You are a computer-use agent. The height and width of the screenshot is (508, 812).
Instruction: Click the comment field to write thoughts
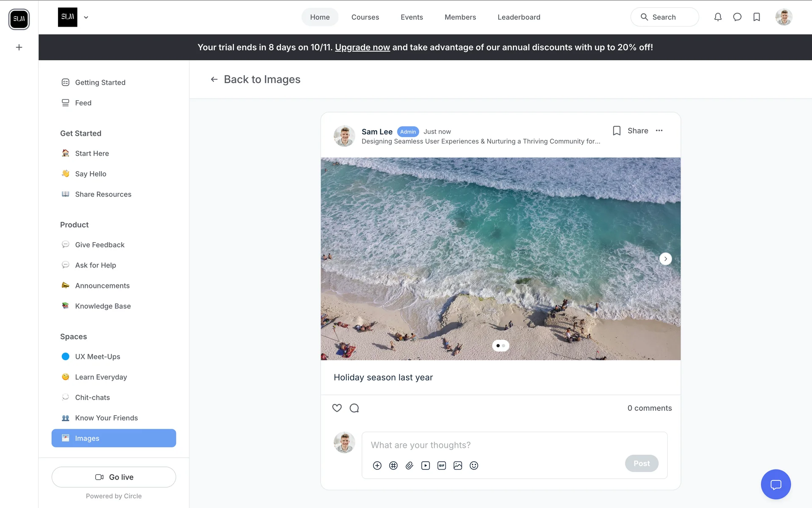(491, 445)
